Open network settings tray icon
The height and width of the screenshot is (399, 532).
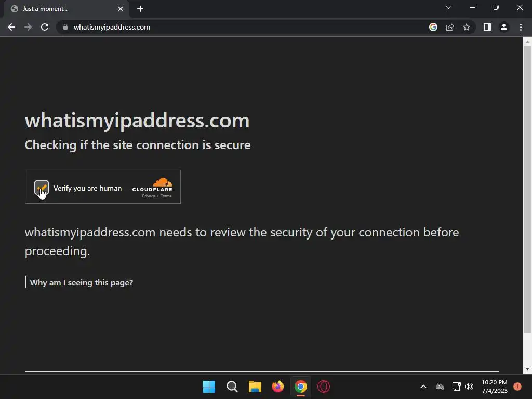[456, 387]
